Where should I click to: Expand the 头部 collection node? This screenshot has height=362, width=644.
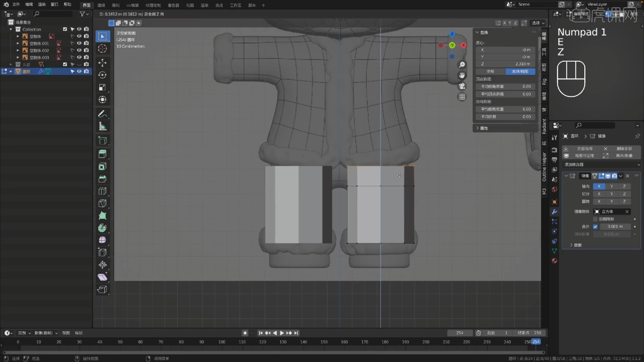(11, 64)
